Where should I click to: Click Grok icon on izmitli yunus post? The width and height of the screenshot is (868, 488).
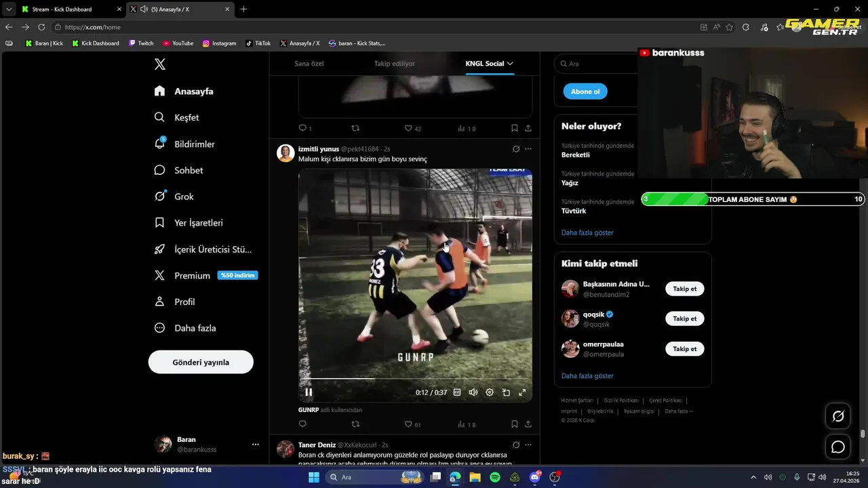tap(515, 149)
